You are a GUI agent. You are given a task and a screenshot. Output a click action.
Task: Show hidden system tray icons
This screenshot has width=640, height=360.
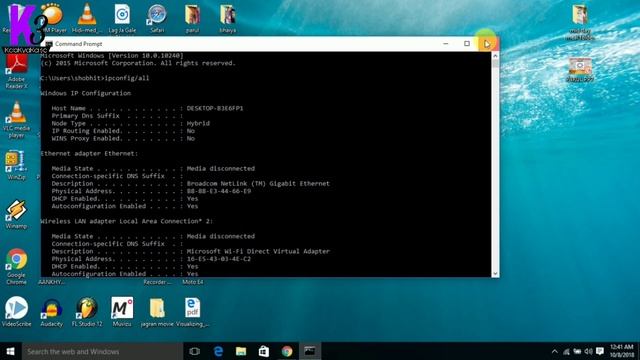554,351
